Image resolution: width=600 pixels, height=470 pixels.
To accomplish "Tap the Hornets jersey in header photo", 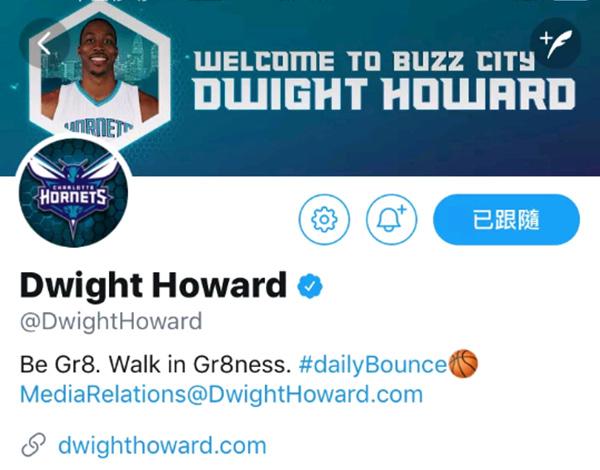I will click(98, 111).
